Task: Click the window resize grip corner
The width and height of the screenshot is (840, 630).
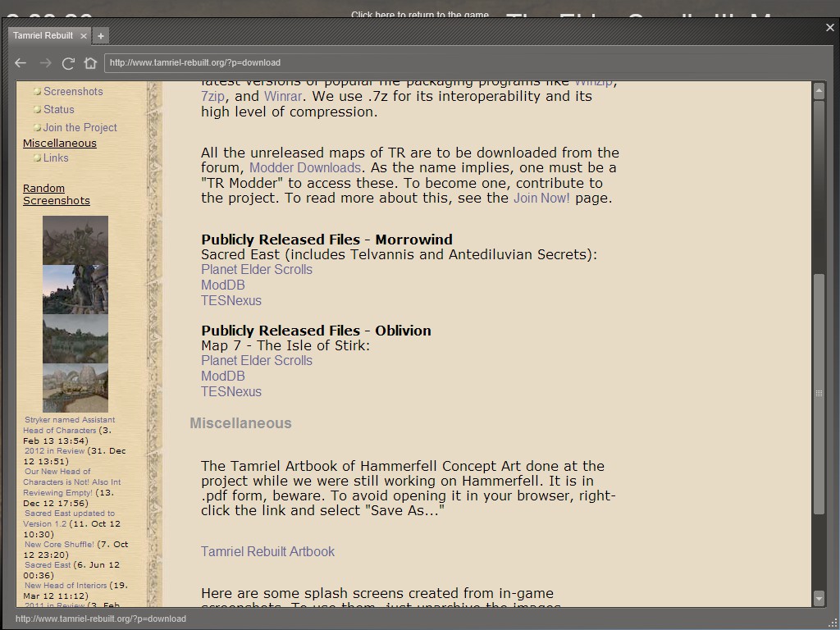Action: [x=833, y=623]
